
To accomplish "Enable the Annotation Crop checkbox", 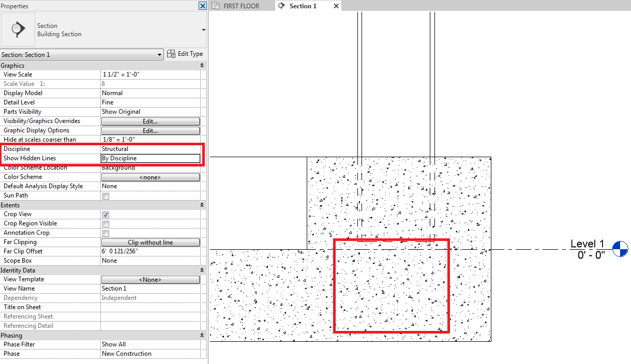I will (x=105, y=233).
